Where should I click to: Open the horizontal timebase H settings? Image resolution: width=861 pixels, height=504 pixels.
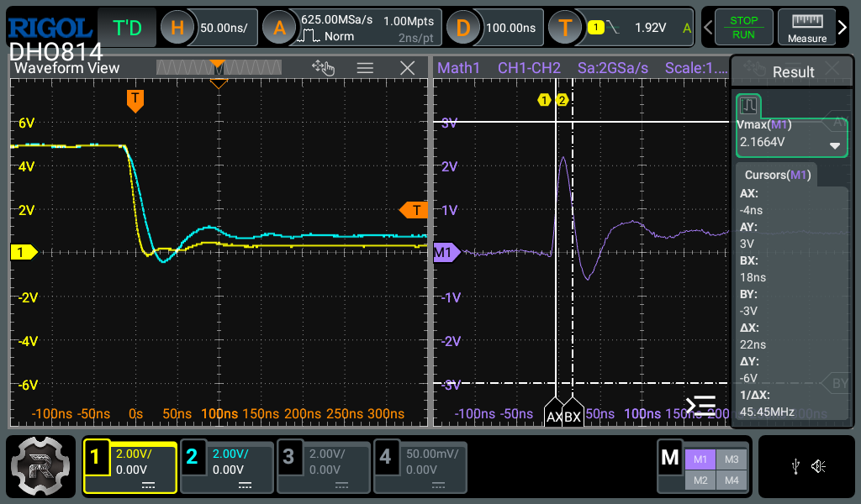point(177,28)
